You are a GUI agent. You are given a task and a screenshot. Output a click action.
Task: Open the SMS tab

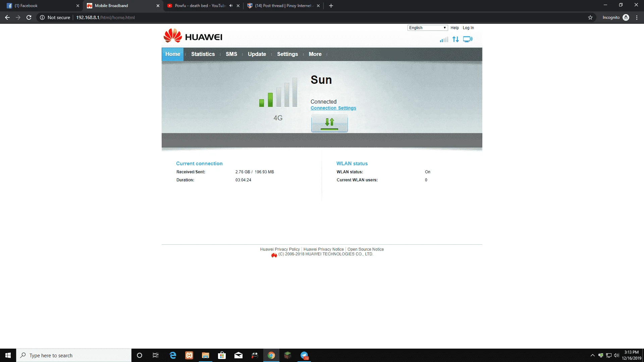[231, 54]
